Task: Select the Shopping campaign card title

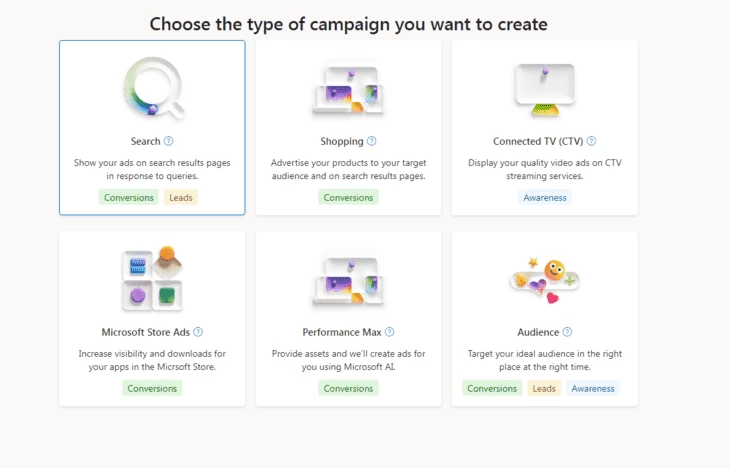Action: [342, 142]
